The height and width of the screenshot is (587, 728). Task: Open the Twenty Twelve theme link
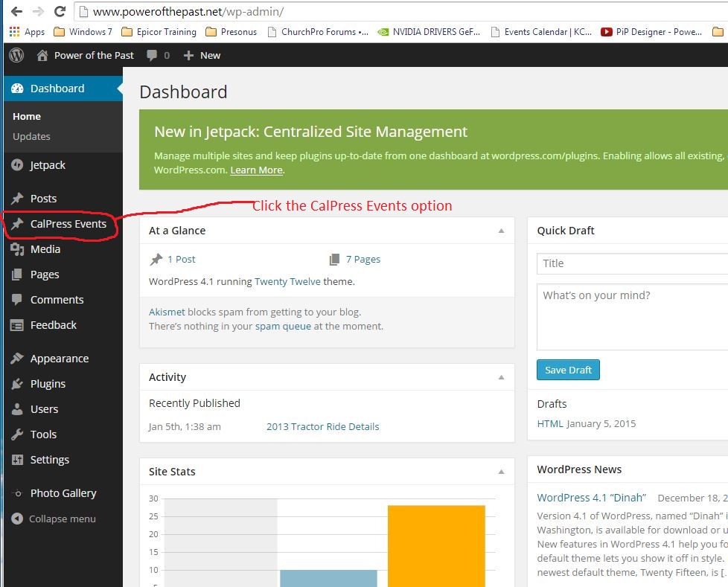click(287, 282)
